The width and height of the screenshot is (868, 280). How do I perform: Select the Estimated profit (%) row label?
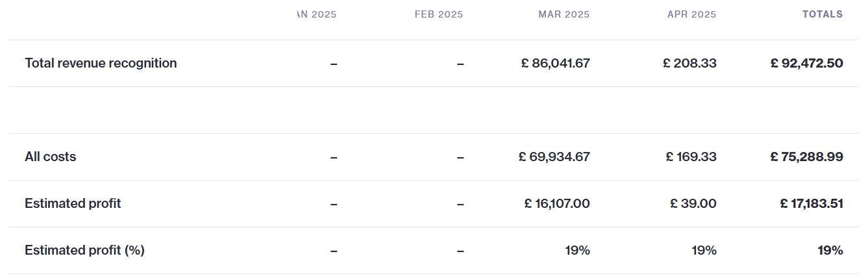click(x=84, y=250)
